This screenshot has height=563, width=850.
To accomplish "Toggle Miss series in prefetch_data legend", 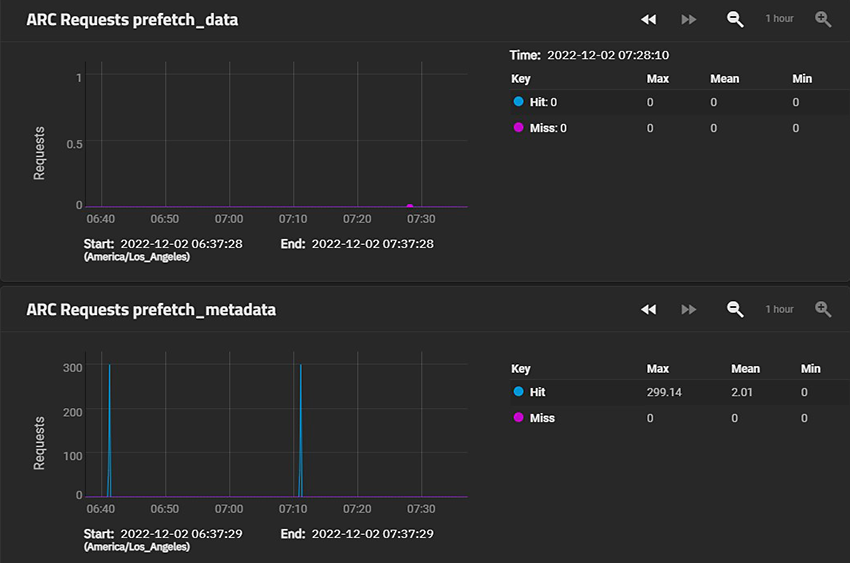I will coord(545,128).
